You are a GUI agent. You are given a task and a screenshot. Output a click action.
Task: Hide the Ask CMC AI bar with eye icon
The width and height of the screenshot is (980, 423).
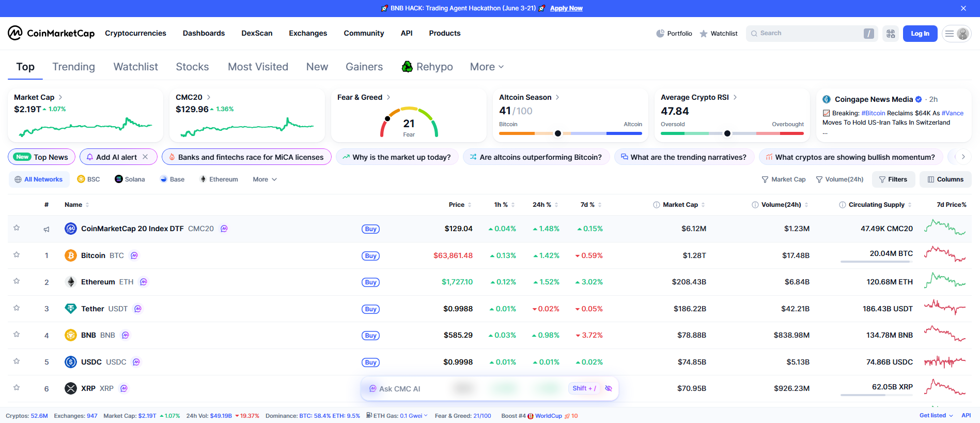pos(609,388)
